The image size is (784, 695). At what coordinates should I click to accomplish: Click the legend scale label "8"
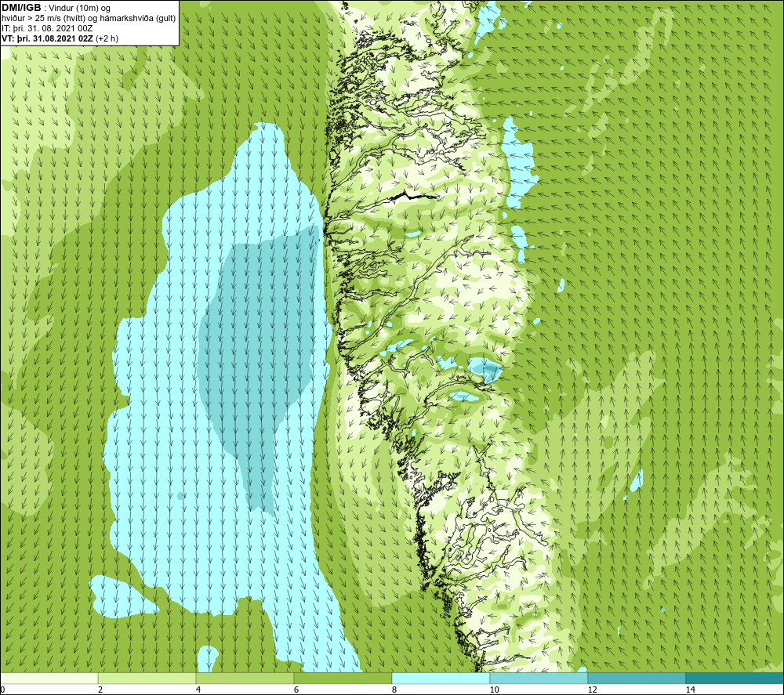394,690
